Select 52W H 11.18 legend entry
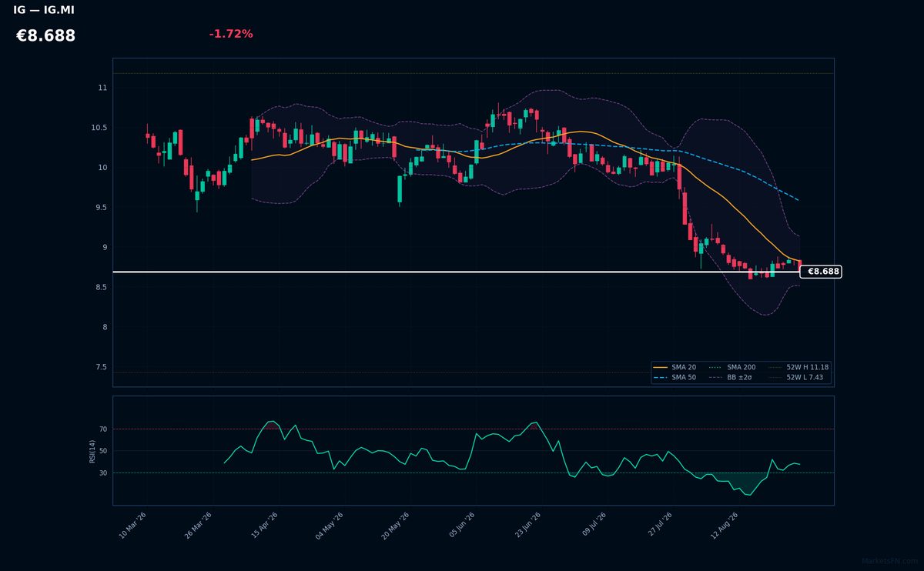 [798, 368]
